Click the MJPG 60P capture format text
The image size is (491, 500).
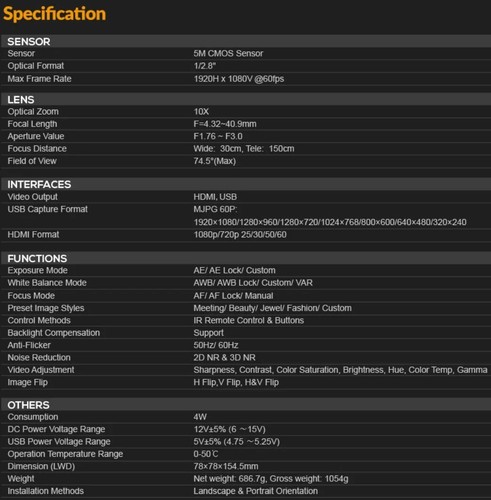pyautogui.click(x=215, y=209)
